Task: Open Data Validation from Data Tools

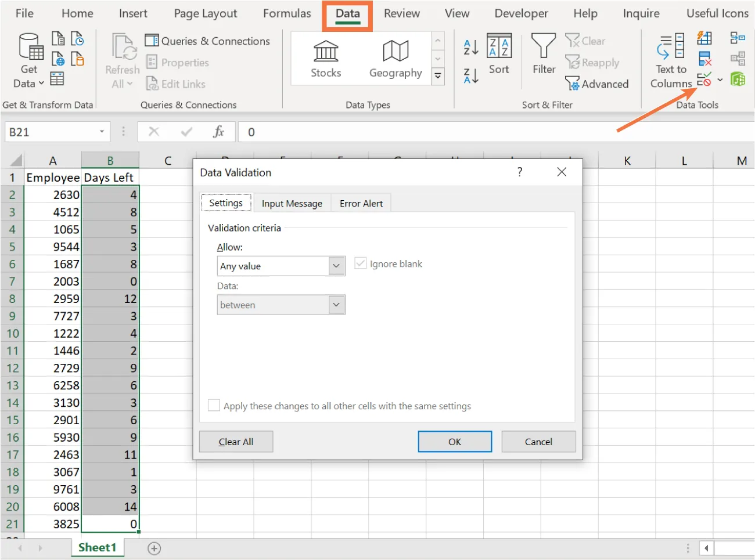Action: click(x=704, y=80)
